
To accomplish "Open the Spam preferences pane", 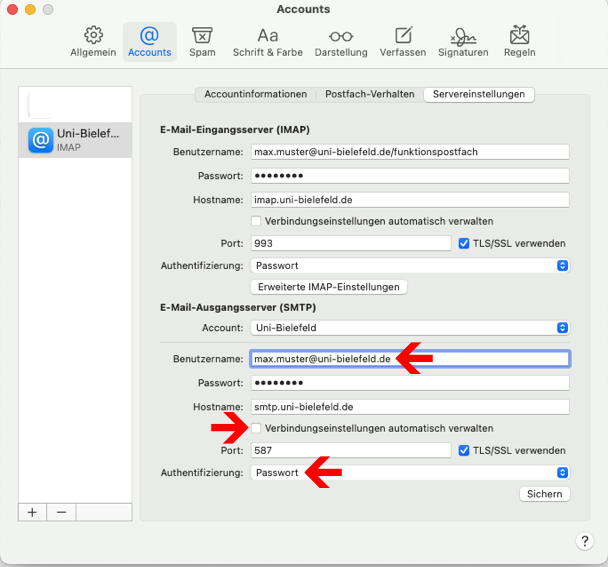I will click(x=202, y=42).
